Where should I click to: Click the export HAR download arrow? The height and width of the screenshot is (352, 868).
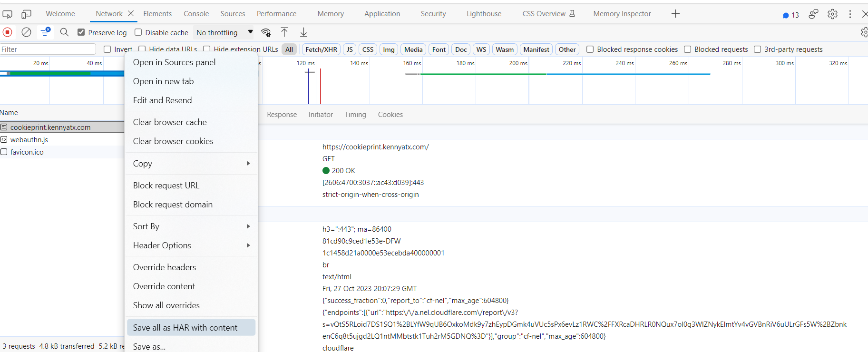coord(303,32)
